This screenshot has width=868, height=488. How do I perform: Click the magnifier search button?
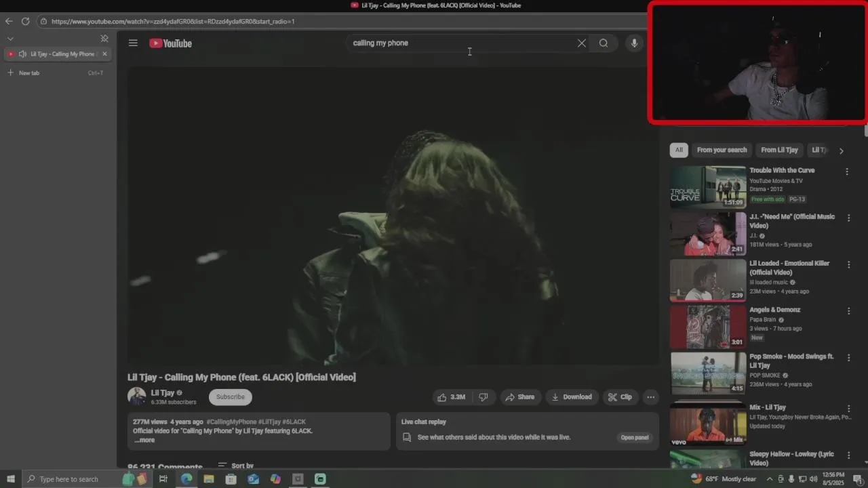pyautogui.click(x=604, y=43)
